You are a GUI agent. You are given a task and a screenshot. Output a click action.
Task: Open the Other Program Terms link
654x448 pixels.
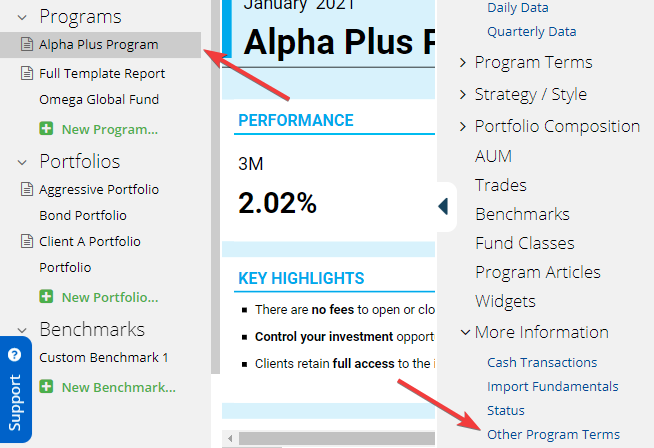(553, 434)
